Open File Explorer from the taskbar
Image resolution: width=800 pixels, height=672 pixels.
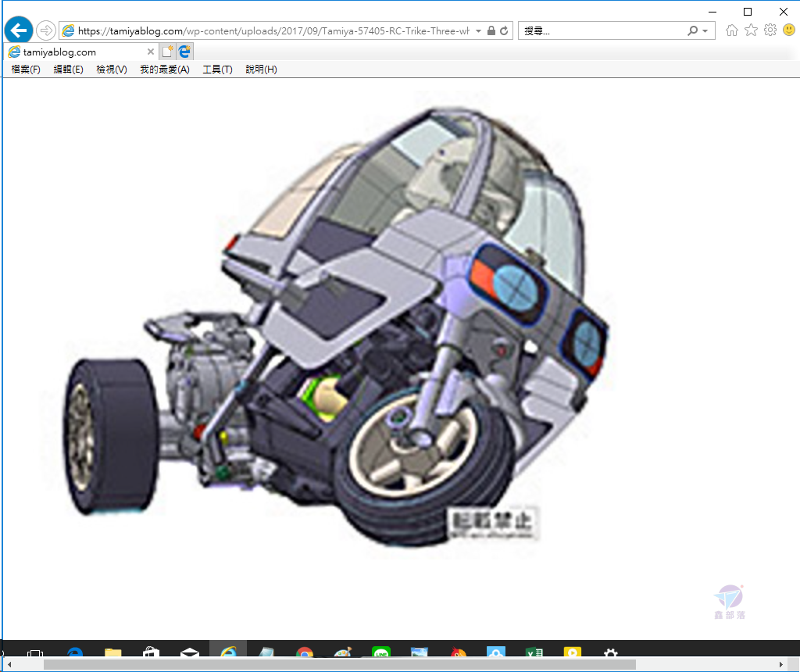(x=113, y=652)
